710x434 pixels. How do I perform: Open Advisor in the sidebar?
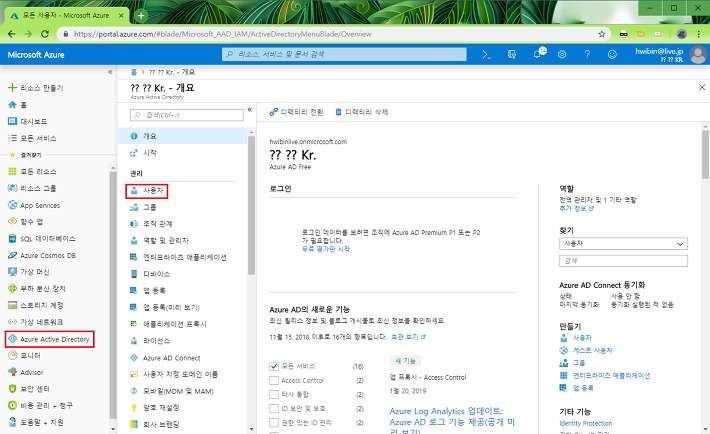tap(26, 372)
